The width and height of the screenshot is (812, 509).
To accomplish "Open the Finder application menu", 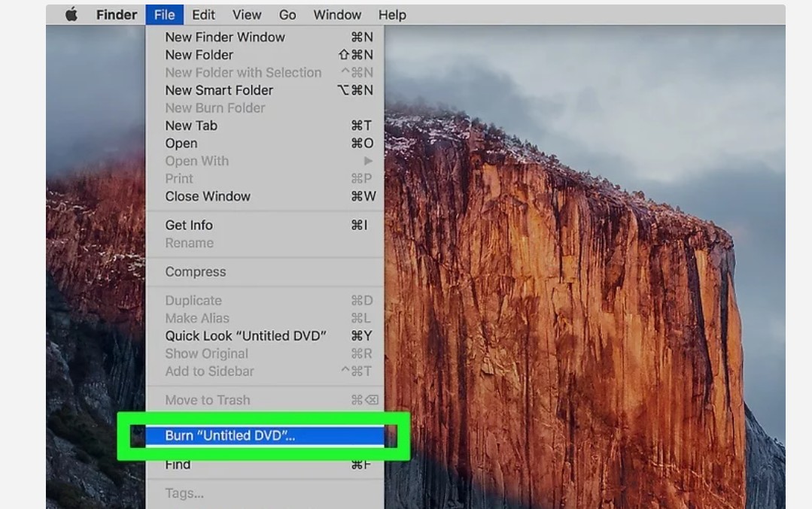I will [x=117, y=15].
